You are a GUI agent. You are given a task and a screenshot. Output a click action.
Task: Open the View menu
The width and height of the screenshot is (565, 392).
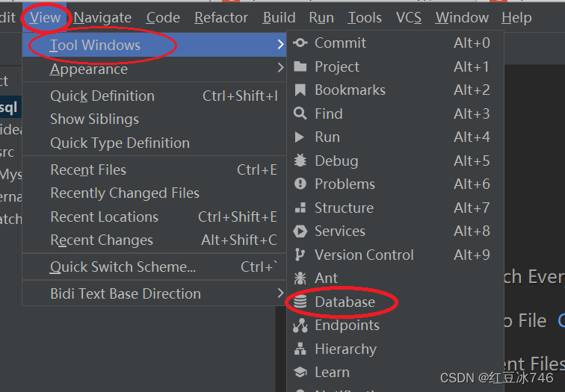pos(45,18)
